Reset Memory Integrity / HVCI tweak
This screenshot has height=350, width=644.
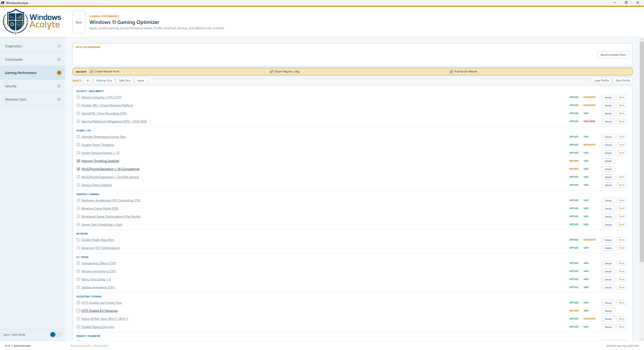click(x=622, y=97)
